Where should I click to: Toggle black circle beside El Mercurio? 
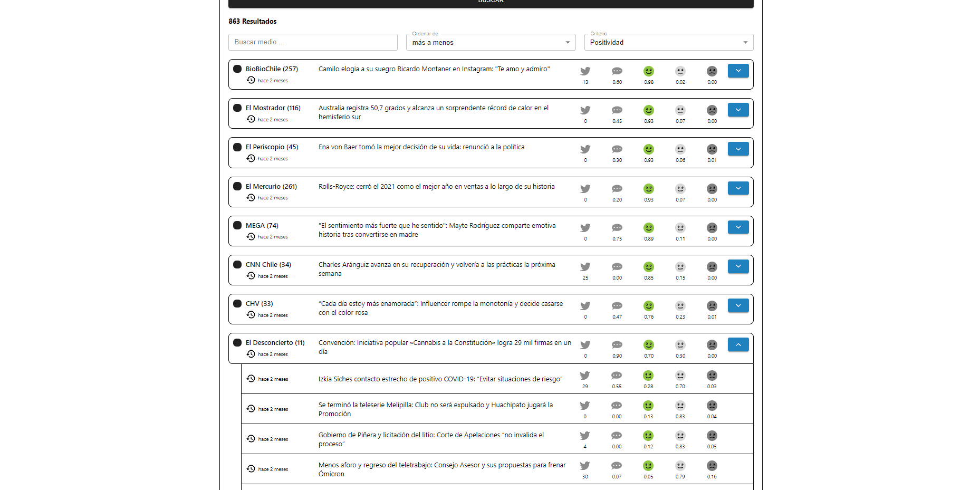(237, 187)
